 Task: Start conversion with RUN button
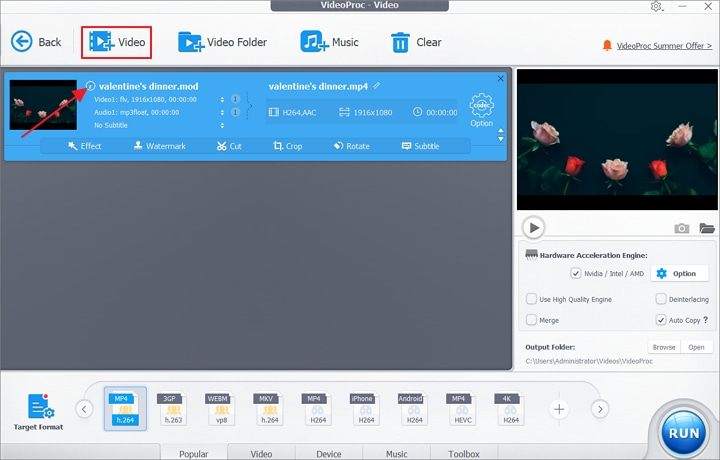click(684, 433)
